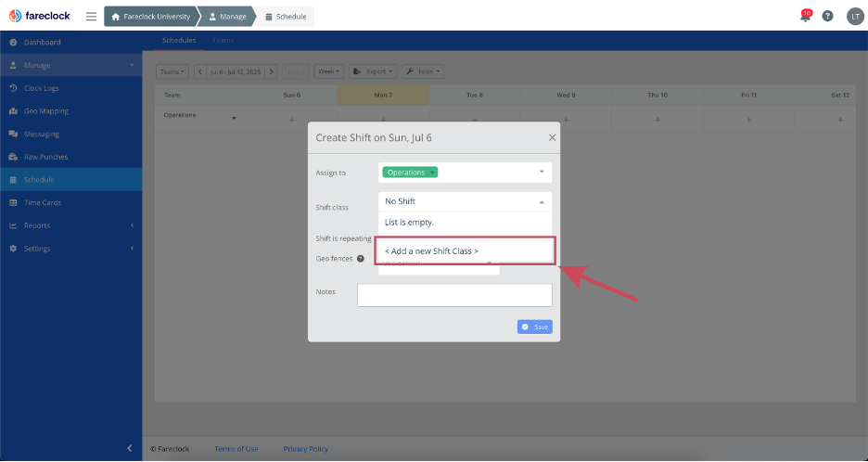The height and width of the screenshot is (462, 868).
Task: Go to the next week arrow
Action: [271, 71]
